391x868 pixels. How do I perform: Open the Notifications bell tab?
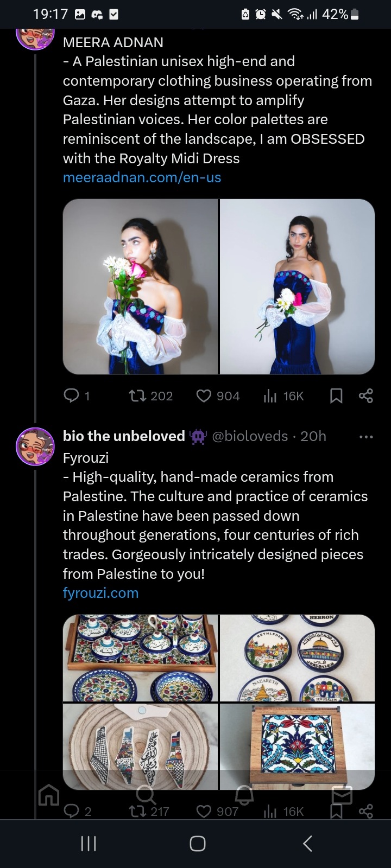[244, 795]
